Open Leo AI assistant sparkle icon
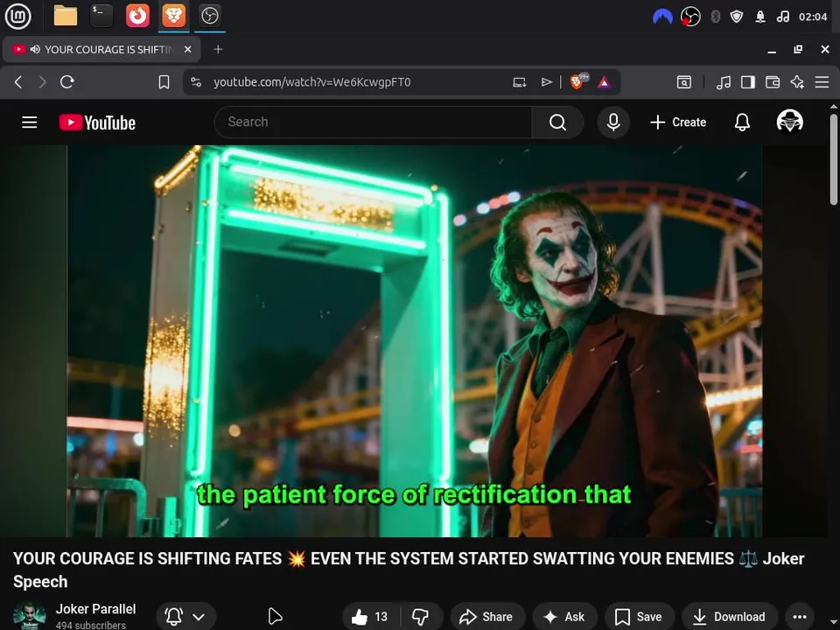 (x=797, y=82)
